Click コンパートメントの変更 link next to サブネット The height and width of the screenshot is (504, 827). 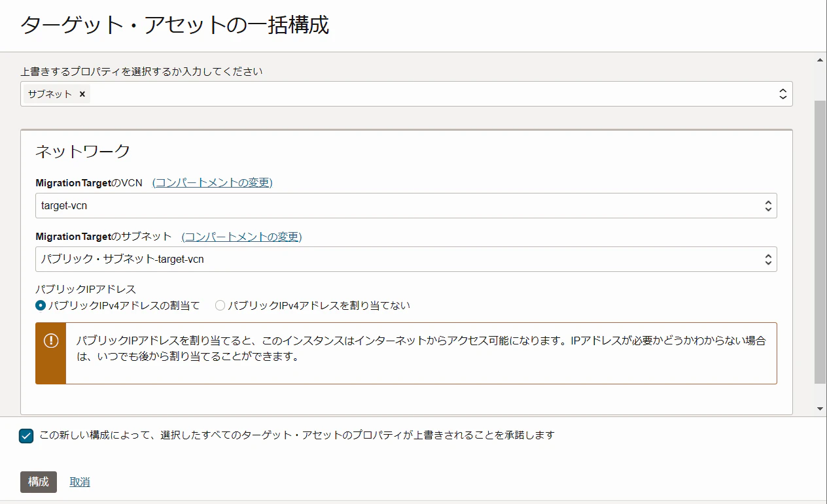pyautogui.click(x=241, y=236)
